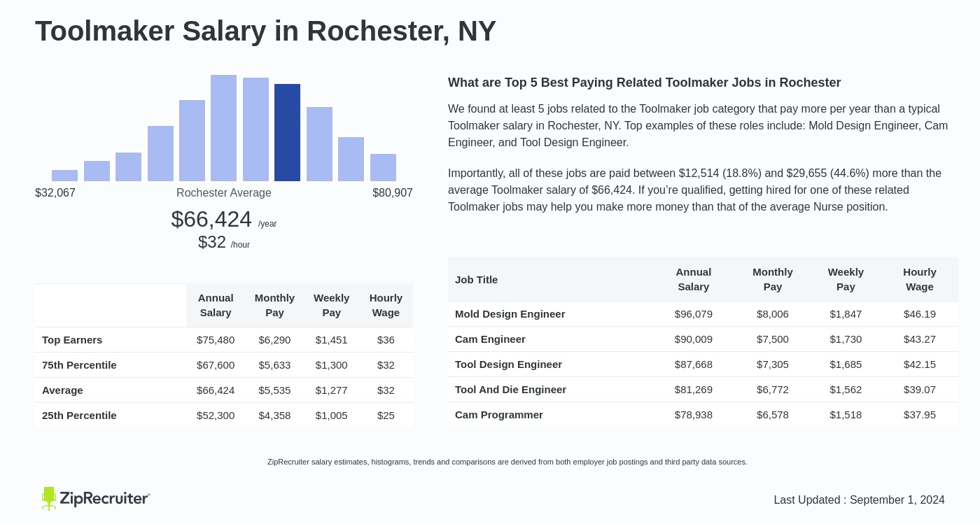Click Tool And Die Engineer weekly pay $1,562
The image size is (980, 524).
click(846, 390)
